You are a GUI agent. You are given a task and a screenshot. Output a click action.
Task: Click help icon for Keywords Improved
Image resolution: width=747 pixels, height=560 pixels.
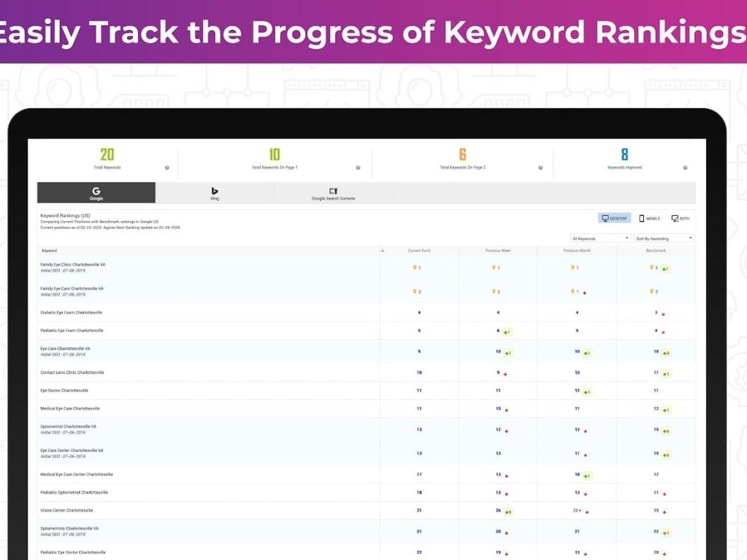(x=685, y=167)
